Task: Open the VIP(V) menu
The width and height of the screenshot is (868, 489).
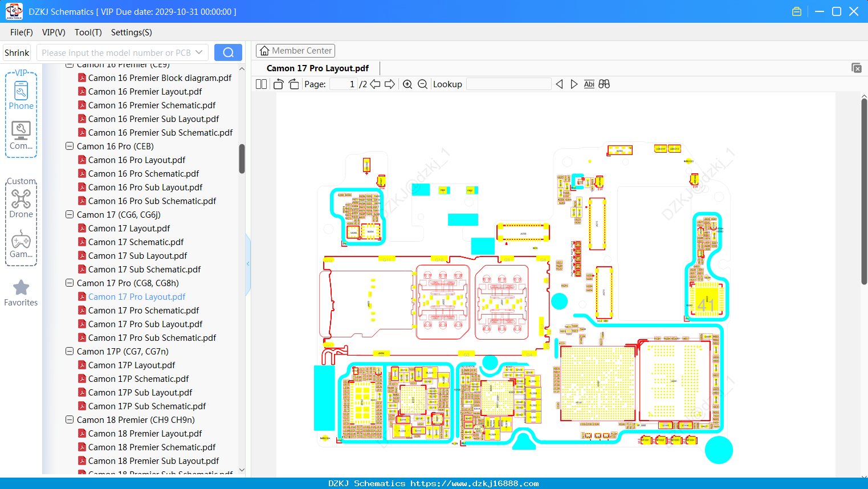Action: [x=54, y=32]
